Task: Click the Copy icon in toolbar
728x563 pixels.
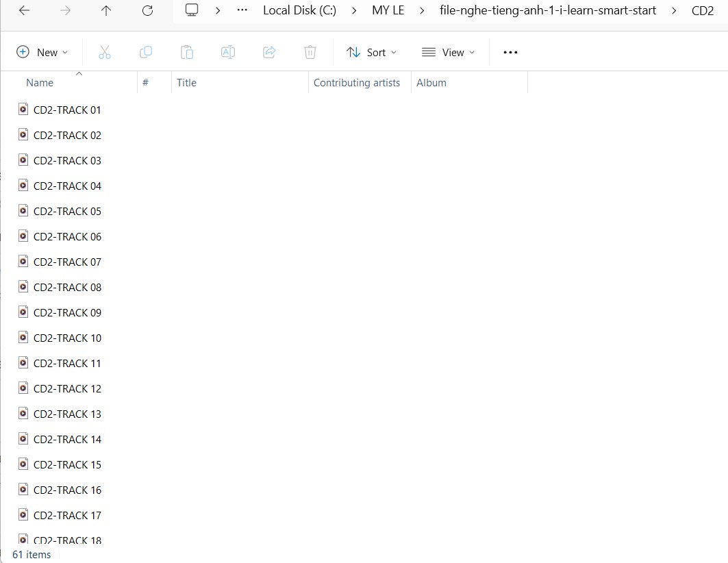Action: (145, 52)
